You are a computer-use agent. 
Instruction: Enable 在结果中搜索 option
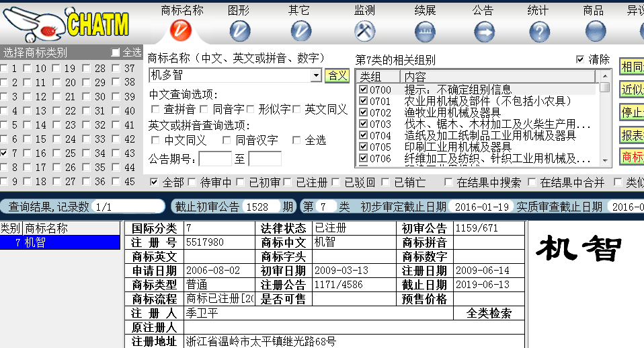coord(448,182)
